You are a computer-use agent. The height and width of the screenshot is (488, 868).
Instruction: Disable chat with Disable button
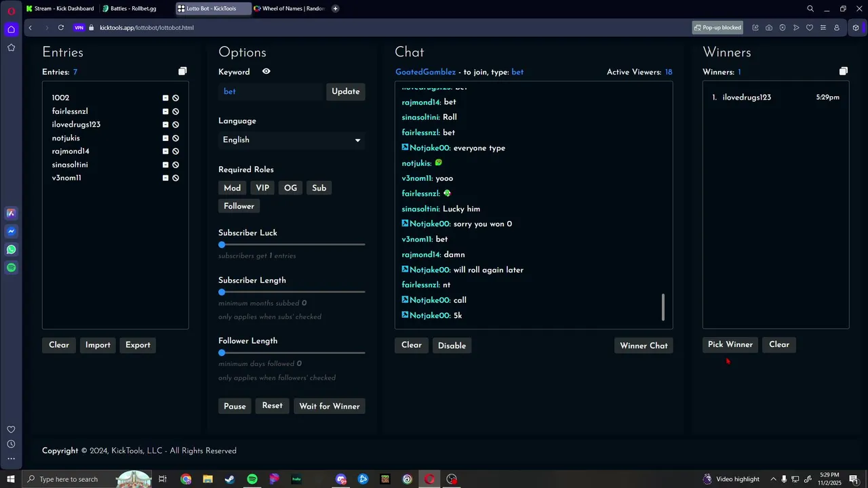tap(452, 346)
